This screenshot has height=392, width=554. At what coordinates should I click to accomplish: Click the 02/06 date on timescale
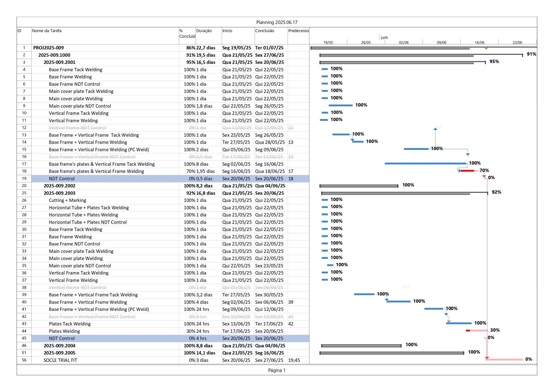(x=403, y=42)
